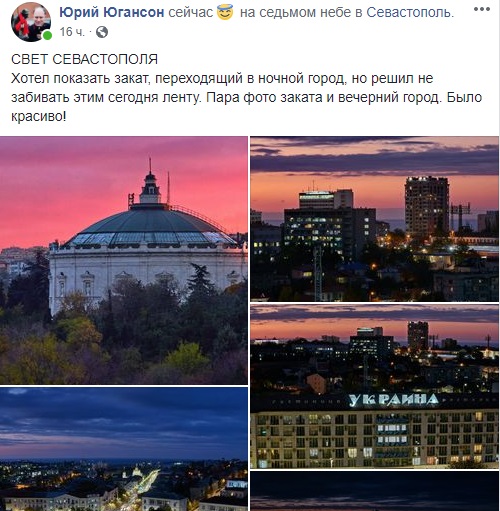Open the post options three-dots menu
Viewport: 500px width, 511px height.
482,9
